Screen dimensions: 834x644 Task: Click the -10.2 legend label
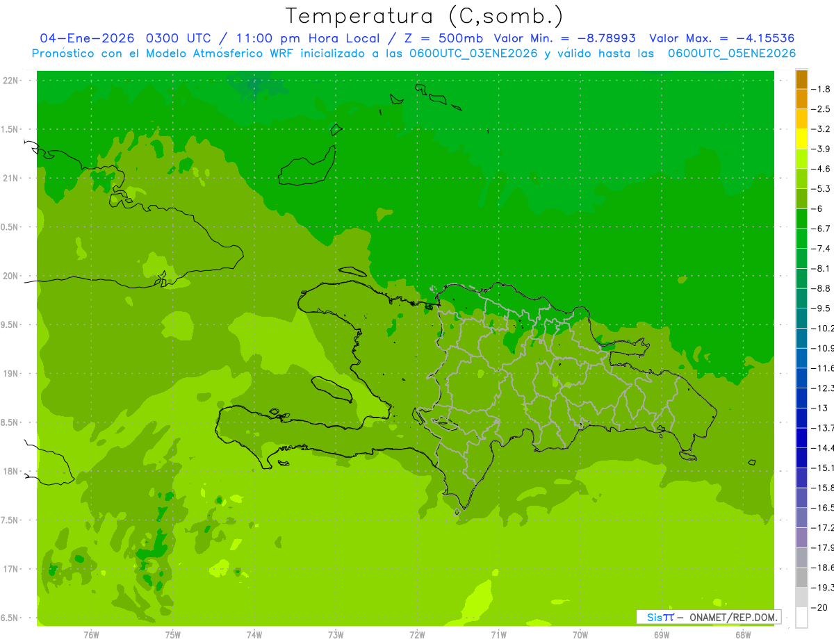pos(825,328)
